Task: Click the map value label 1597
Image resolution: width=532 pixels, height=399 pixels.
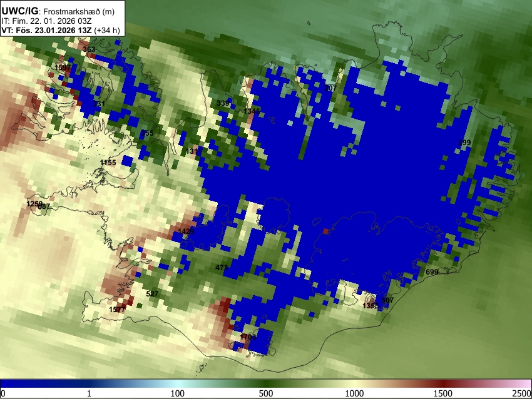Action: [x=63, y=68]
